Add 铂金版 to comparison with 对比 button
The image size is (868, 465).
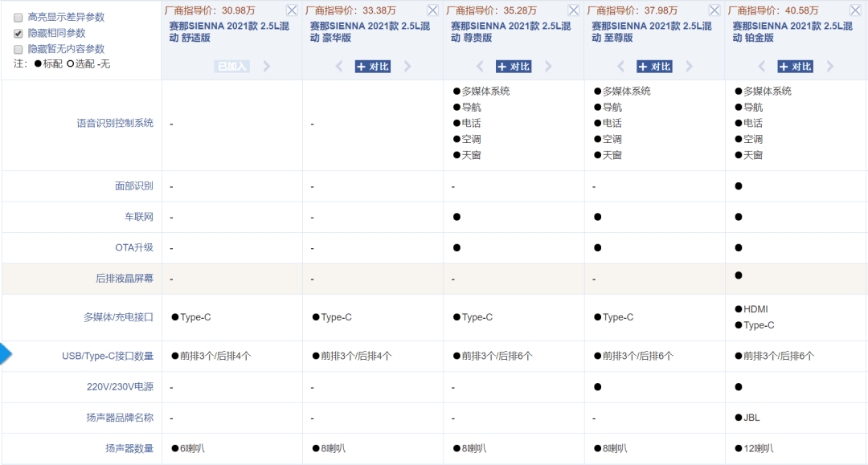pyautogui.click(x=796, y=67)
